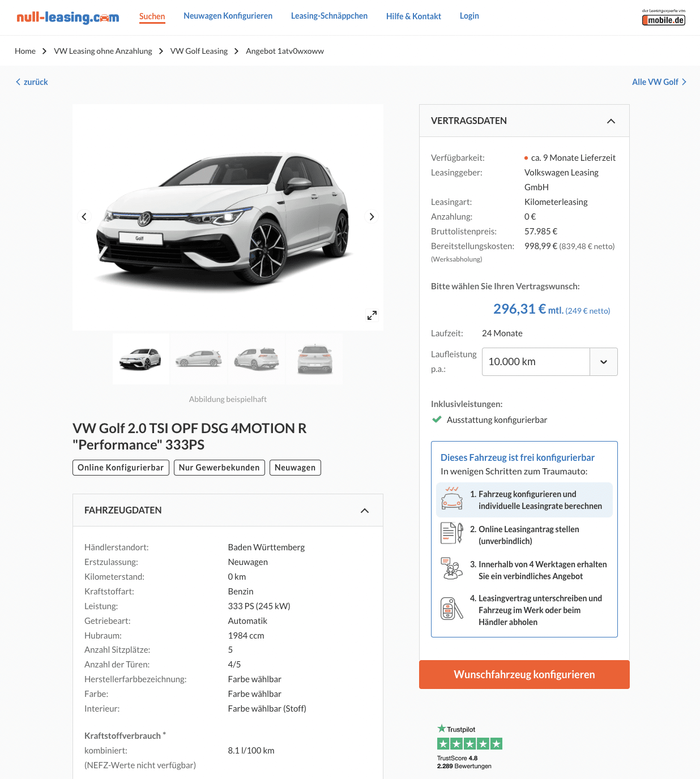Click Online Konfigurierbar tag

pos(121,468)
